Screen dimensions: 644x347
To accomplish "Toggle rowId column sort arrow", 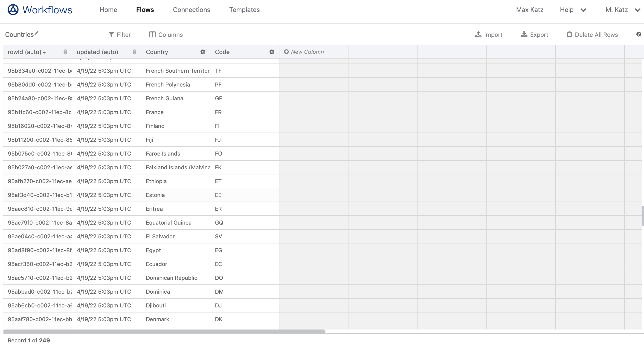I will [x=44, y=52].
